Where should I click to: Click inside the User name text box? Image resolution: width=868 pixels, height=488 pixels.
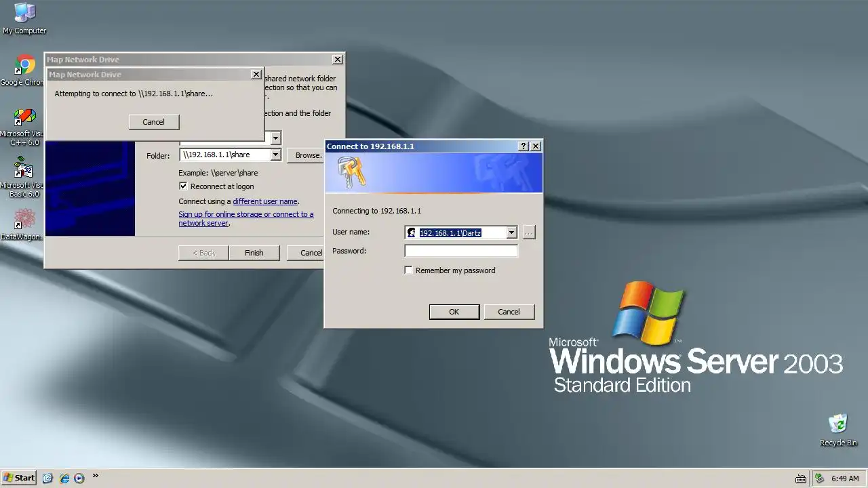[461, 232]
